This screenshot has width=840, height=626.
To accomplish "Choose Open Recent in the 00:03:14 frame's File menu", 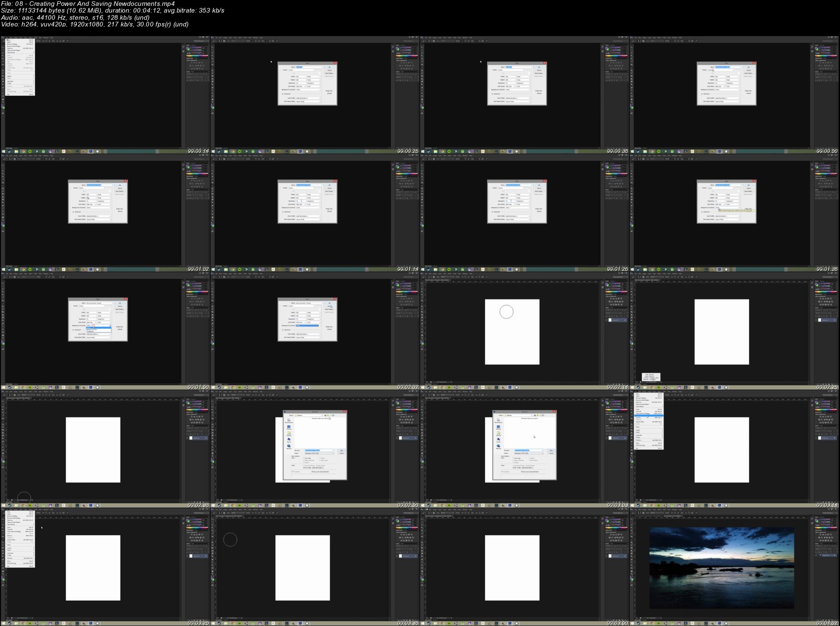I will (x=648, y=406).
